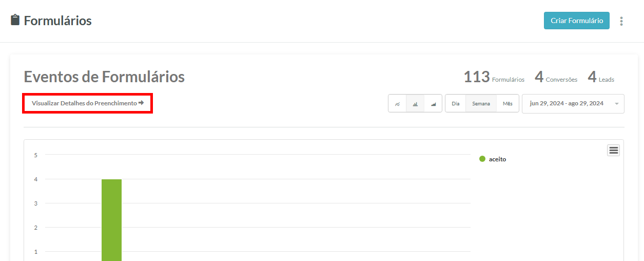Open the chart hamburger export menu
Image resolution: width=644 pixels, height=261 pixels.
click(x=613, y=150)
